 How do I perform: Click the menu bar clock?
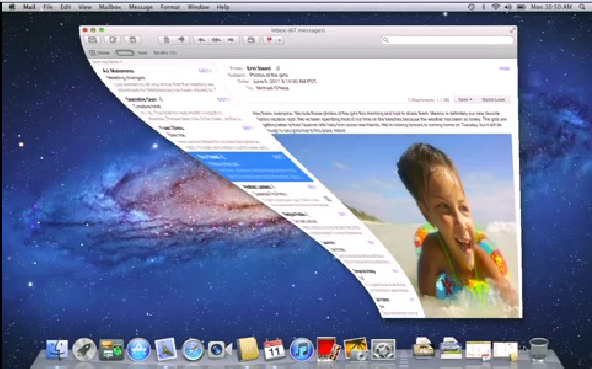click(552, 7)
